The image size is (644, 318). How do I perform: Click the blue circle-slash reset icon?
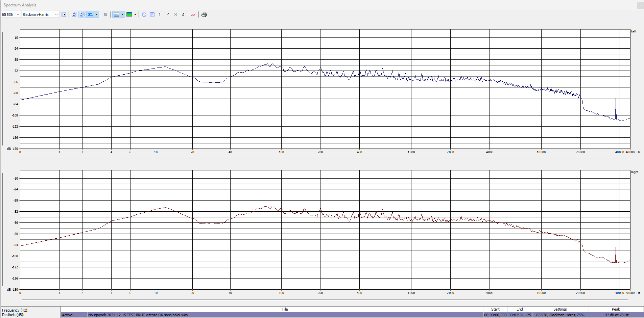pos(144,15)
